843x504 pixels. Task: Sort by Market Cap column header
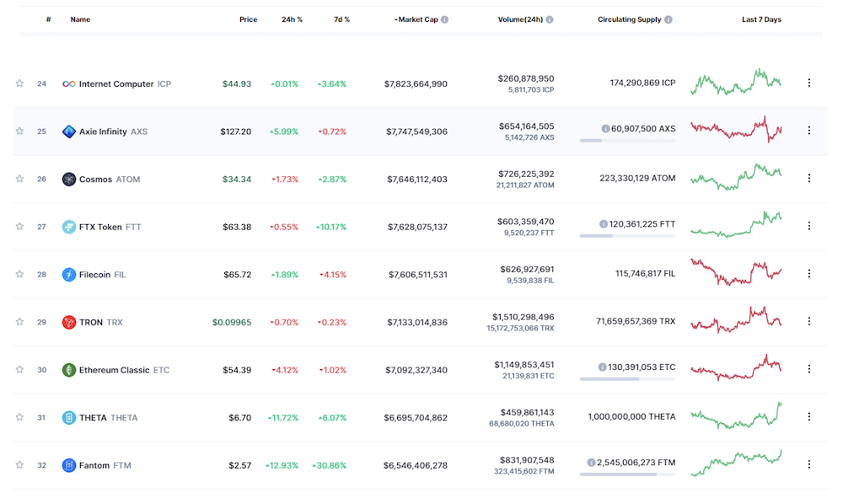(418, 19)
